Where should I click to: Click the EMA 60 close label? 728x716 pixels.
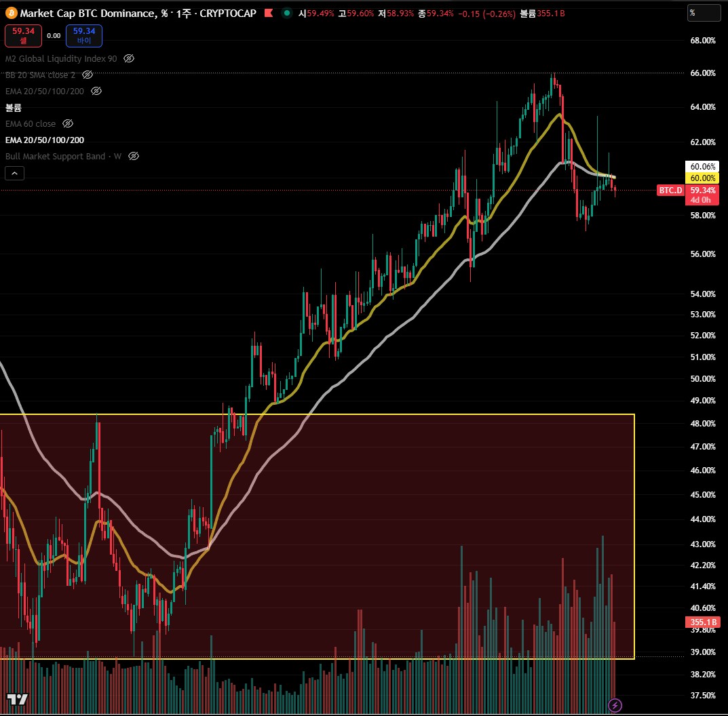31,124
